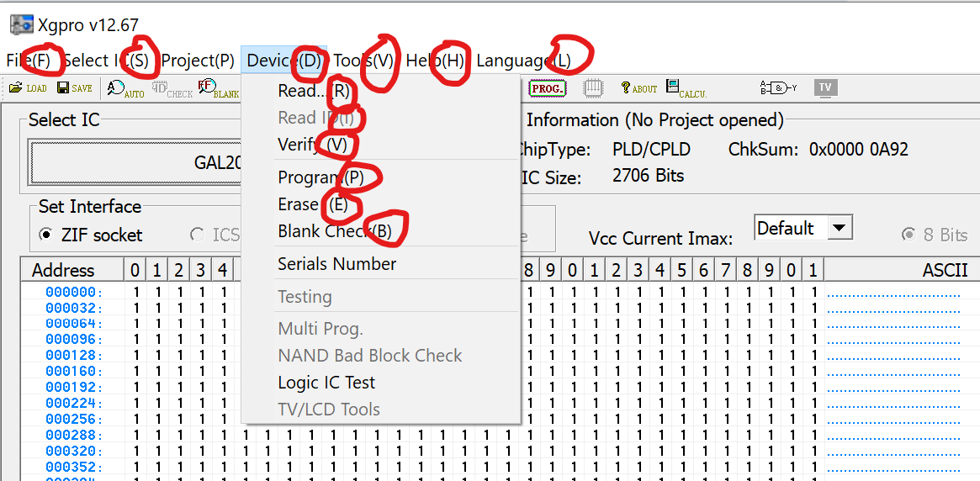Choose Blank Check in Device menu
The width and height of the screenshot is (980, 481).
tap(335, 231)
